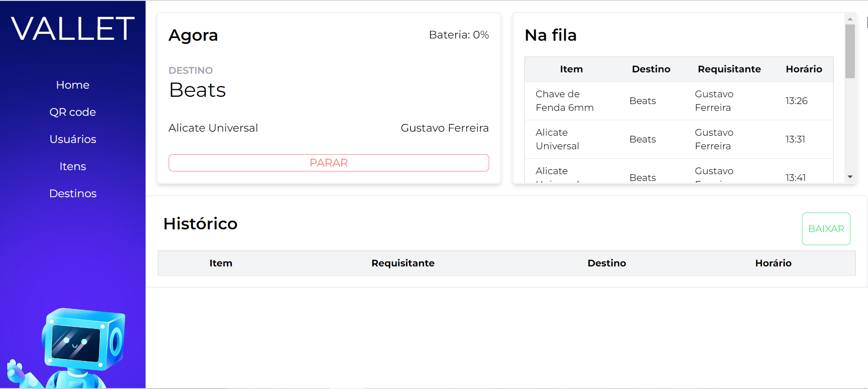
Task: Click Gustavo Ferreira in Agora card
Action: click(x=444, y=128)
